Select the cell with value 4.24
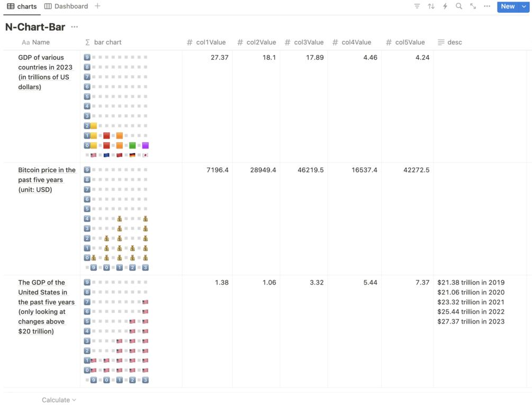Image resolution: width=532 pixels, height=405 pixels. tap(407, 106)
